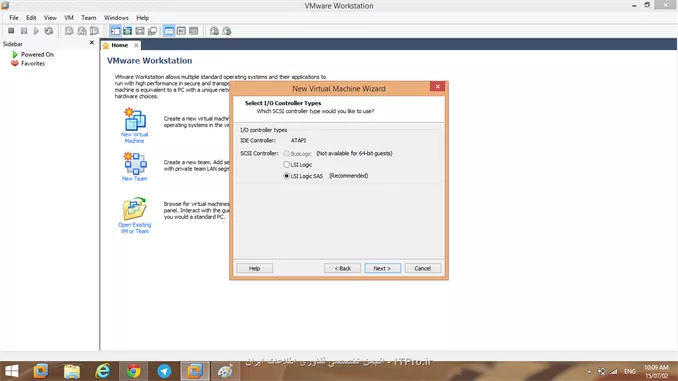This screenshot has height=381, width=678.
Task: Click the Revert to Snapshot toolbar icon
Action: point(82,31)
